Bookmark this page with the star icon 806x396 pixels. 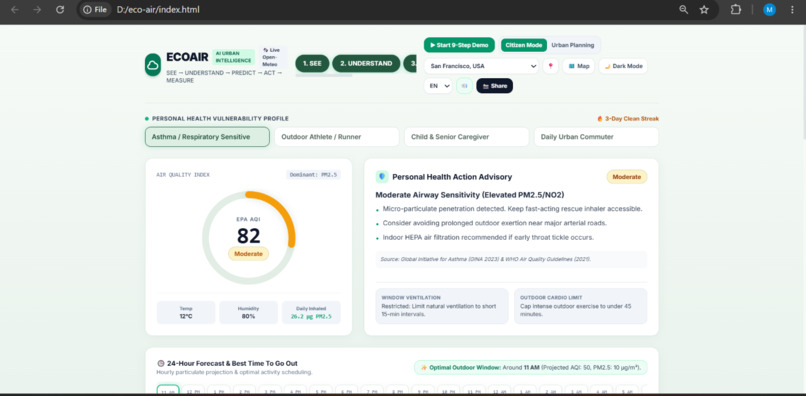tap(704, 10)
